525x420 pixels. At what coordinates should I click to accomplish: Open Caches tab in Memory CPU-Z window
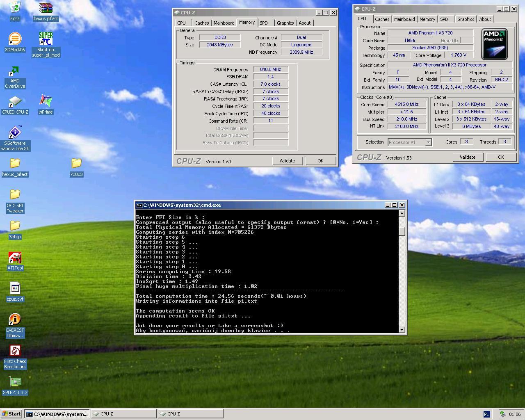202,23
